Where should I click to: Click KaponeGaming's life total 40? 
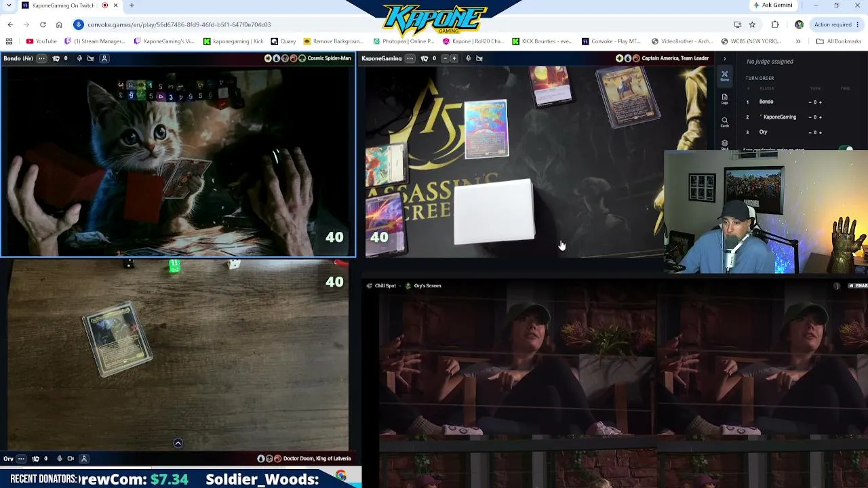[379, 237]
